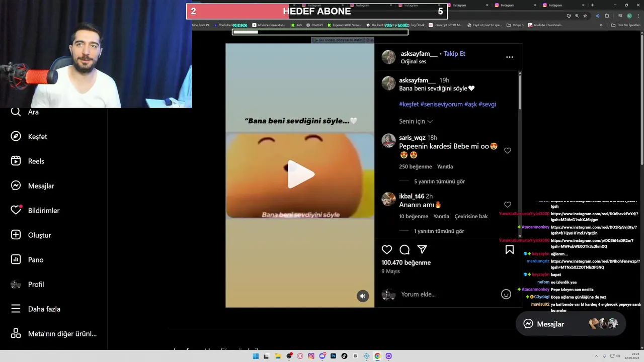Open Chrome from the taskbar
This screenshot has width=644, height=362.
377,356
